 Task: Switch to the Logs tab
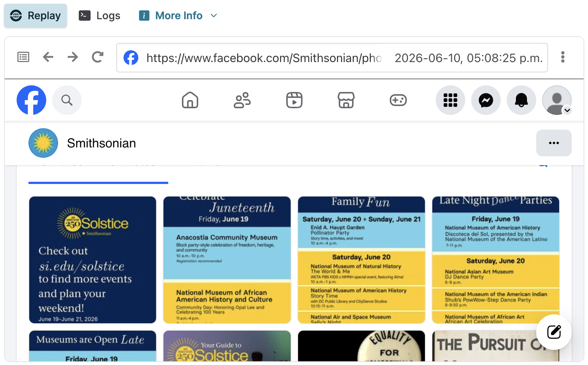point(99,16)
